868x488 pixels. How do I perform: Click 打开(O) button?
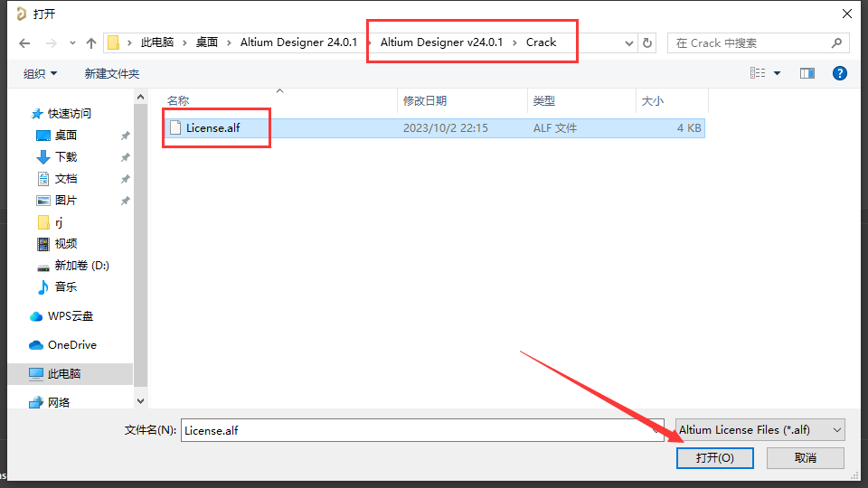[714, 457]
